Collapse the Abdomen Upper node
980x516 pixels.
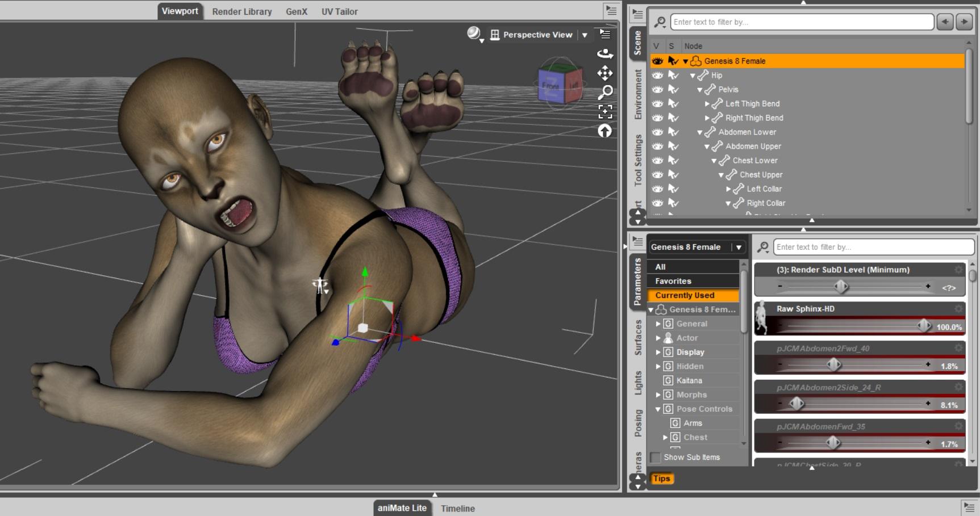707,146
